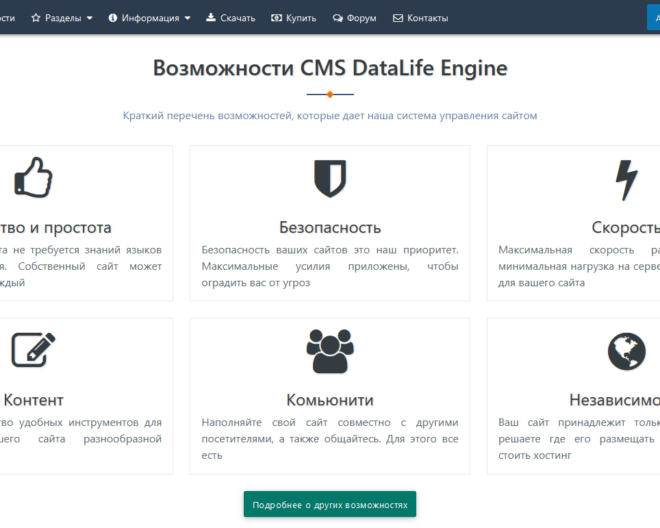Screen dimensions: 660x528
Task: Click the Комьюнити card description text
Action: click(x=330, y=439)
